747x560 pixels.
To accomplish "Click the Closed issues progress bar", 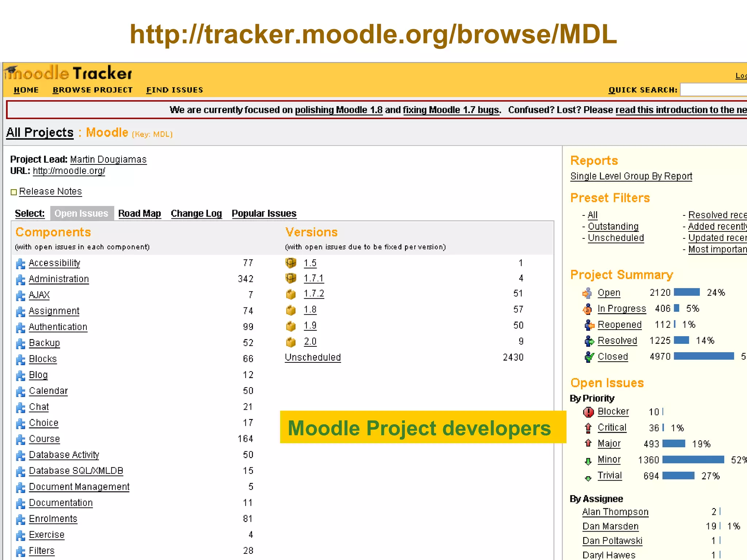I will click(704, 356).
